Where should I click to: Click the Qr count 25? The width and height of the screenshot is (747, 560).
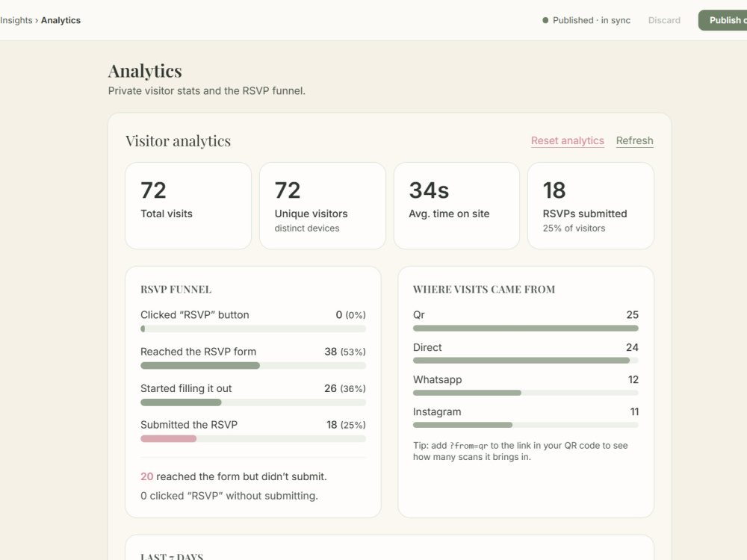pyautogui.click(x=632, y=315)
